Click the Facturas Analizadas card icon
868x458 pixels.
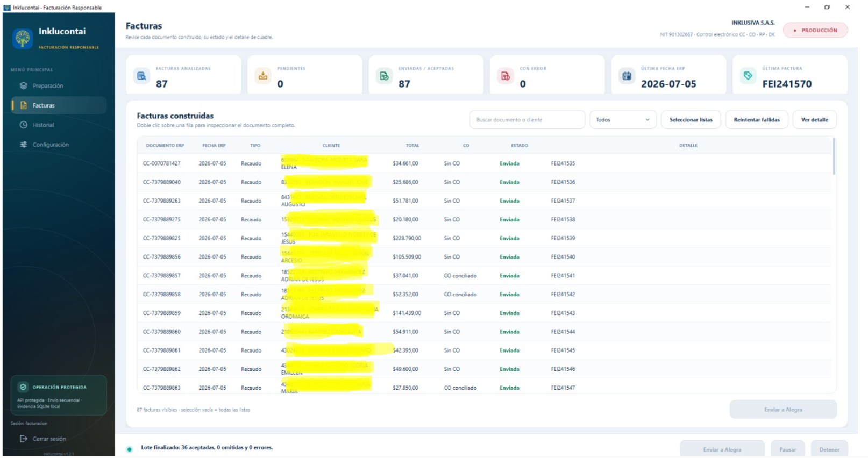click(x=141, y=76)
